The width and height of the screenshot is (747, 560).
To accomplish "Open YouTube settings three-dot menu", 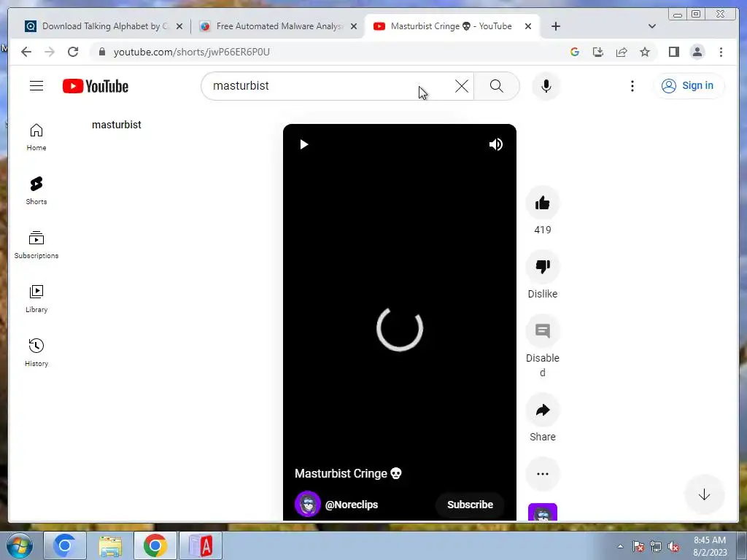I will (x=632, y=86).
